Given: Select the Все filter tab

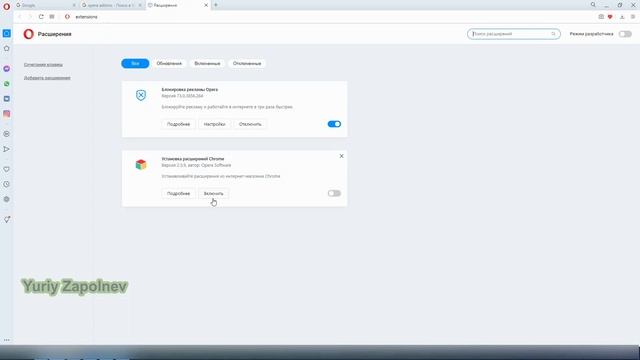Looking at the screenshot, I should pos(135,64).
